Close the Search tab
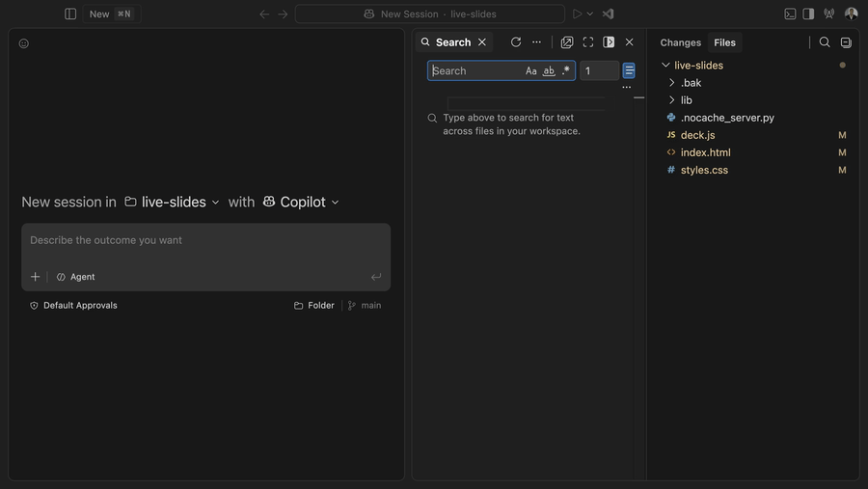Viewport: 868px width, 489px height. 482,42
